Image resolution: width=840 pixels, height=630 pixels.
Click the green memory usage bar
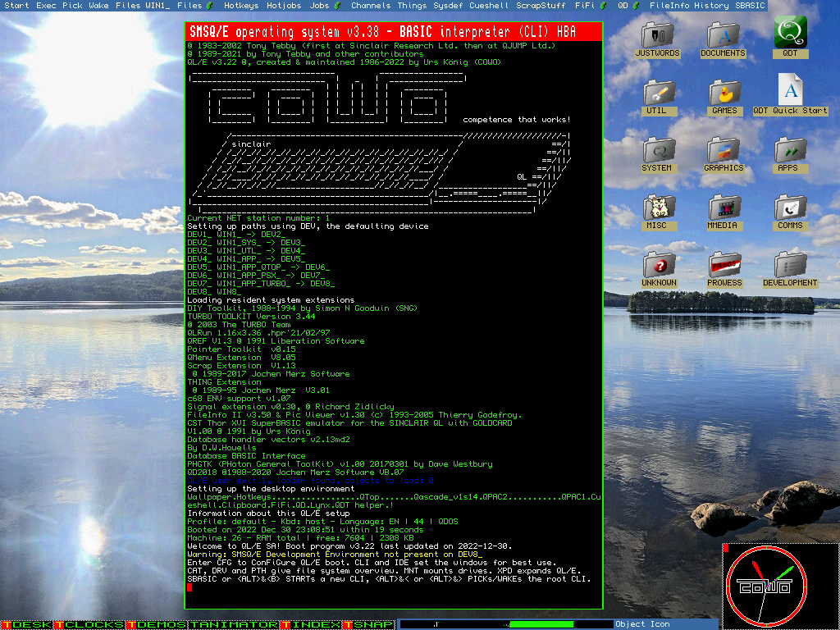[x=541, y=624]
